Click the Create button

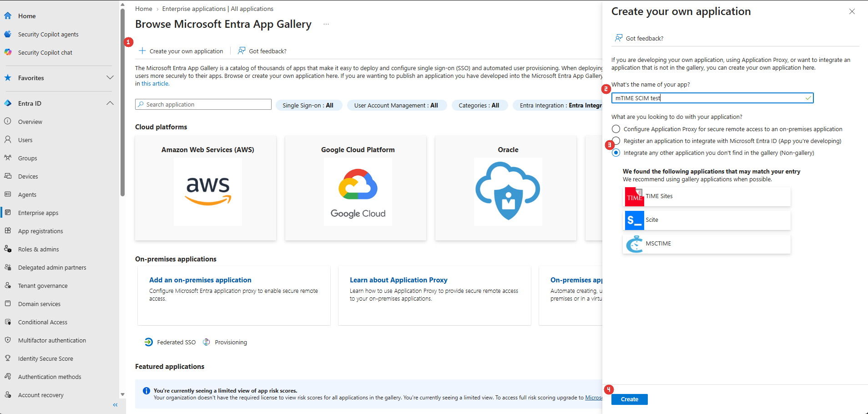pos(630,399)
